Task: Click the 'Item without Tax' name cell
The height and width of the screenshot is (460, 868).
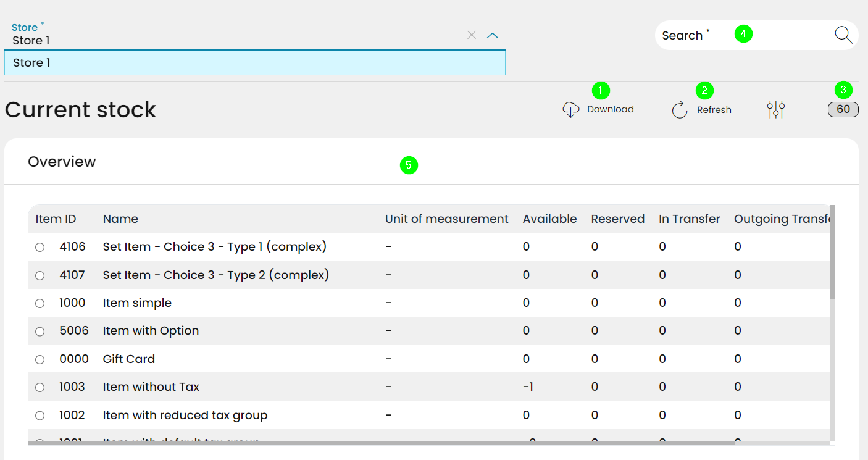Action: 151,387
